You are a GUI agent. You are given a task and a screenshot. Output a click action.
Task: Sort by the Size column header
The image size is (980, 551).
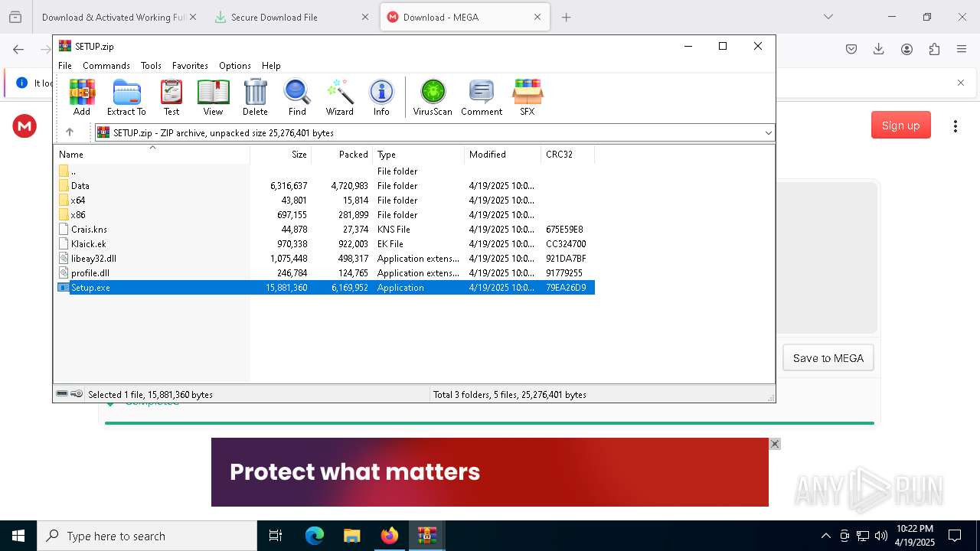click(x=281, y=154)
